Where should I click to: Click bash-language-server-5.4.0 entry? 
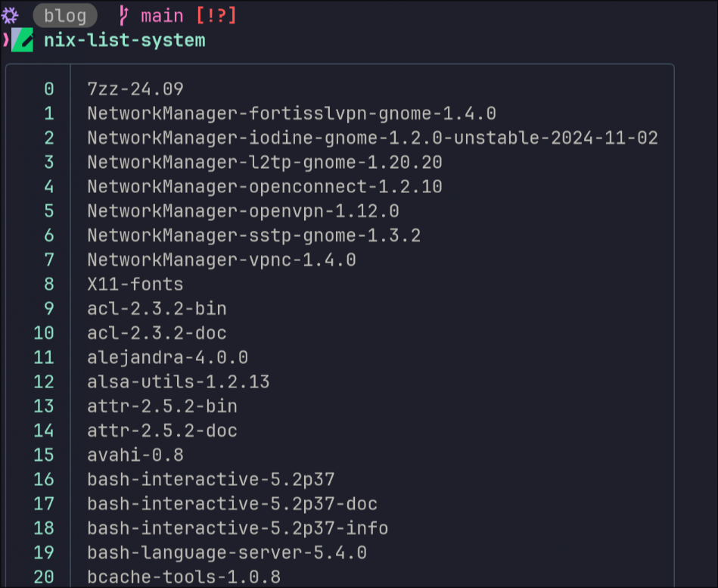point(227,552)
